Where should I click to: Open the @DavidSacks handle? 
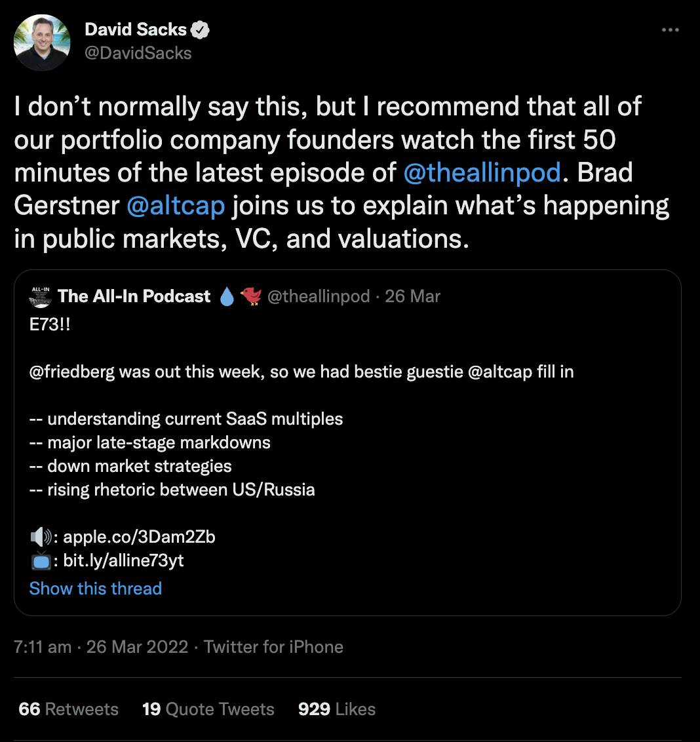138,52
